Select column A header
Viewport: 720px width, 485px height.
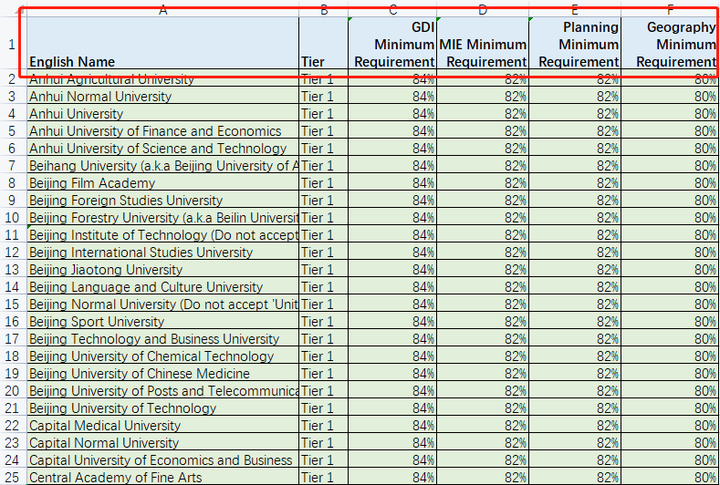click(163, 10)
